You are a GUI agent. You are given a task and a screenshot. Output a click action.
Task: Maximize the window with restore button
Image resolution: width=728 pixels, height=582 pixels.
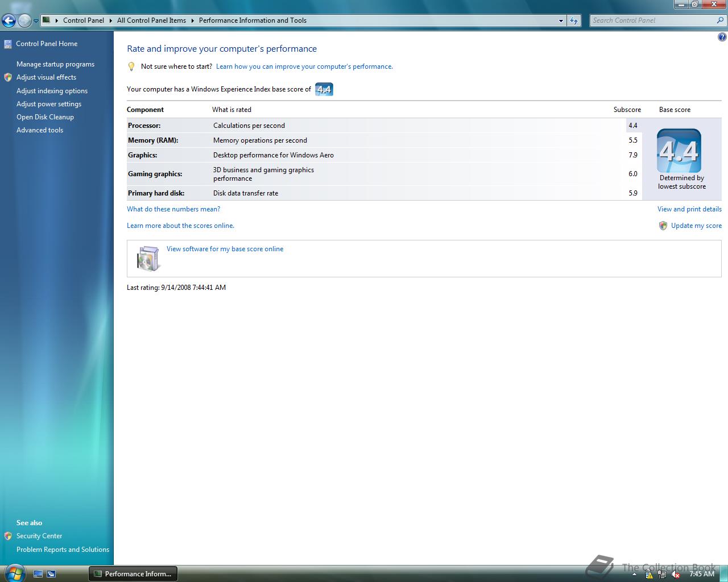pyautogui.click(x=694, y=5)
